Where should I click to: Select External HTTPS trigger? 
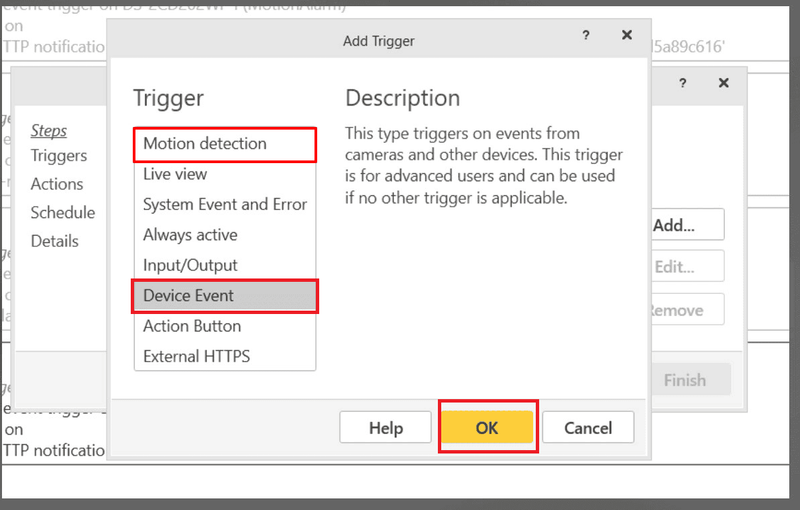225,356
